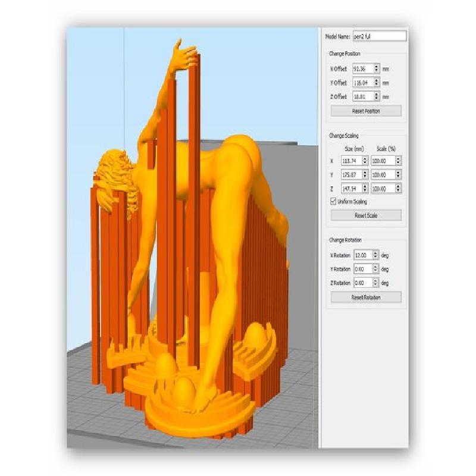
Task: Click the X Scale (%) field
Action: [382, 161]
